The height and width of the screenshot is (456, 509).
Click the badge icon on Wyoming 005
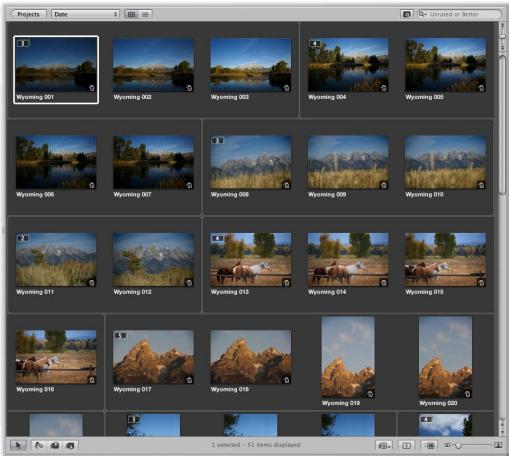point(481,88)
